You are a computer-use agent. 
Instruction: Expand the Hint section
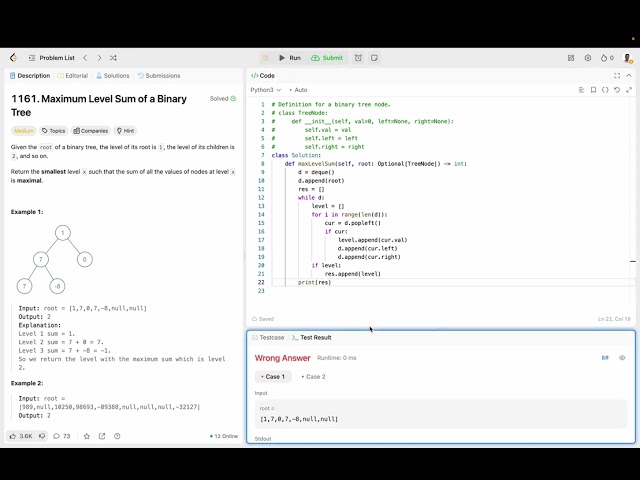[125, 130]
